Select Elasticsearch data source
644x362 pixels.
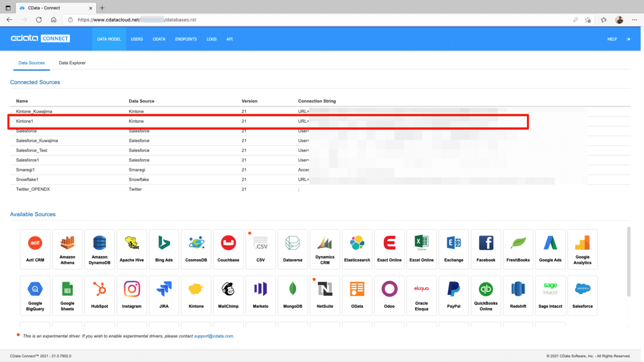(x=357, y=249)
